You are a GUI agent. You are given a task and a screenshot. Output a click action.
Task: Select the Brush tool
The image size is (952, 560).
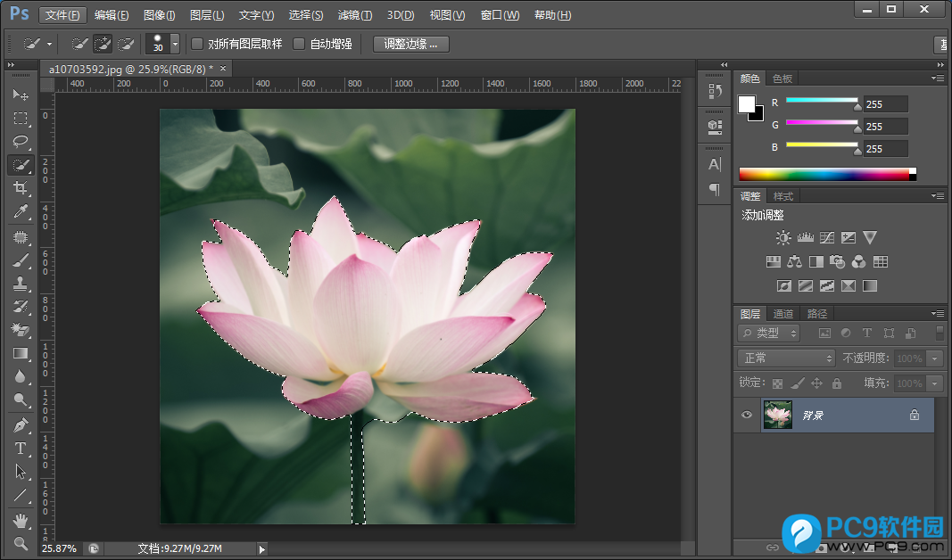coord(21,261)
